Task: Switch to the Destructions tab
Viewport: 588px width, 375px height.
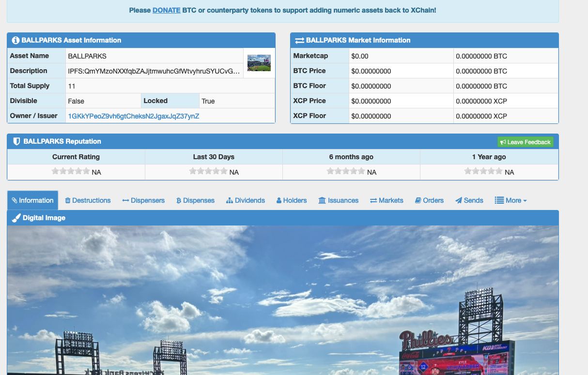Action: pos(88,200)
